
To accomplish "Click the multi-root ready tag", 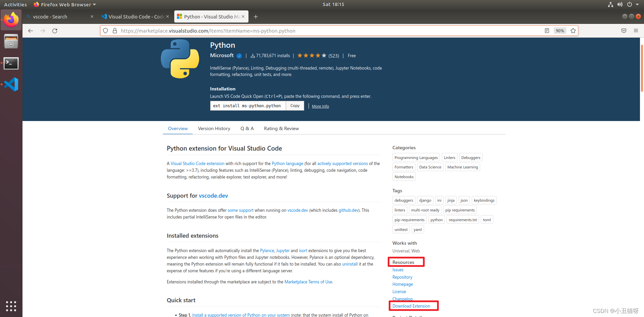I will coord(425,210).
